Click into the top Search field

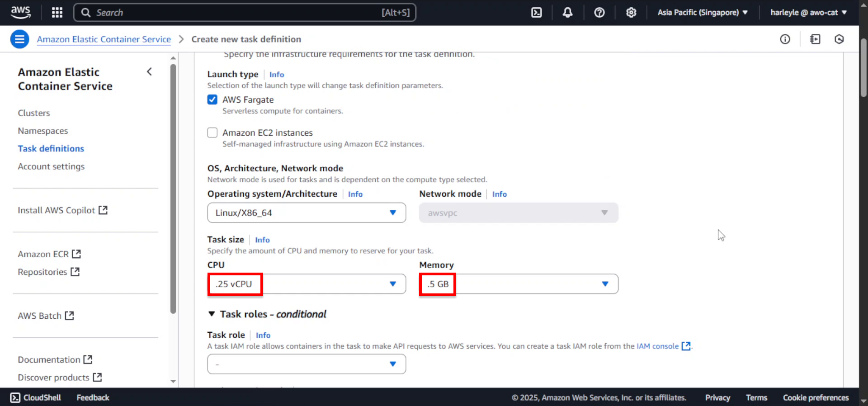point(244,13)
